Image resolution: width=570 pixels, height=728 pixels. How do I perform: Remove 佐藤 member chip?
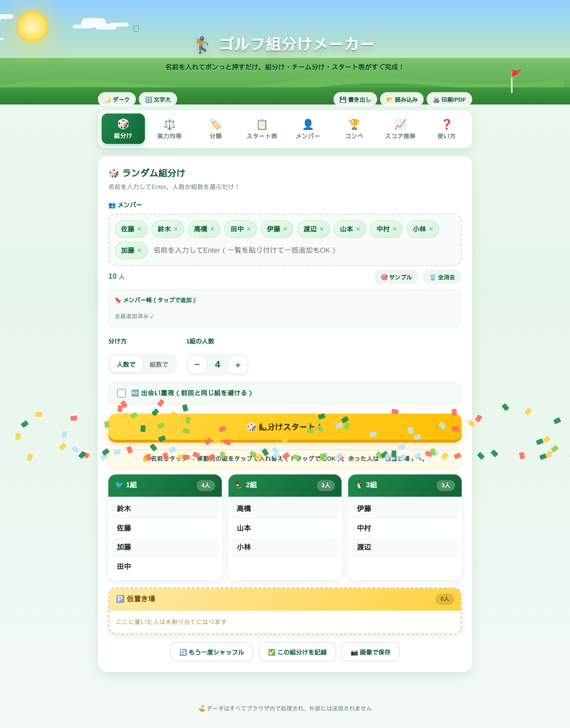pyautogui.click(x=139, y=229)
